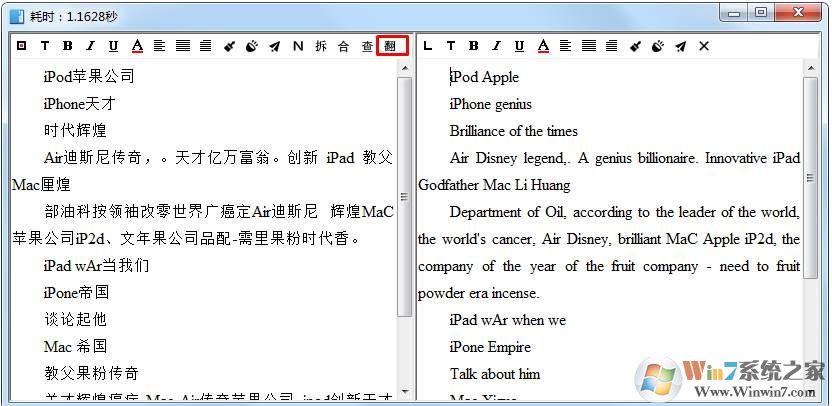This screenshot has height=406, width=832.
Task: Justify text in the English translation pane
Action: coord(589,46)
